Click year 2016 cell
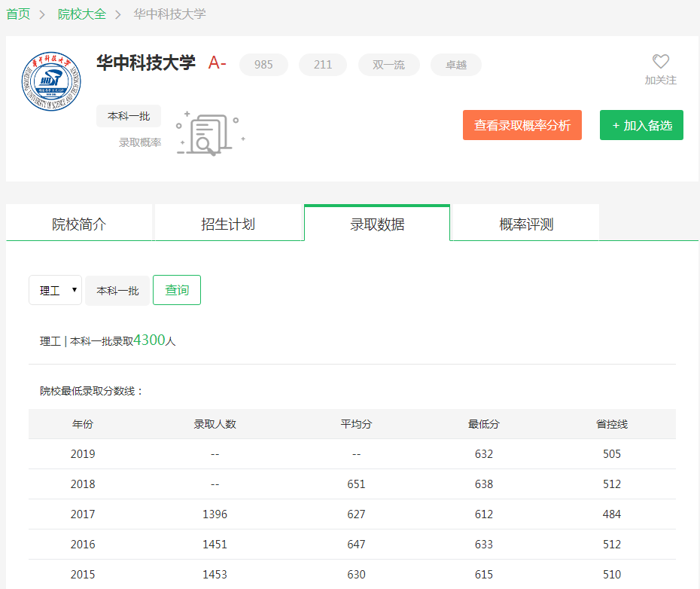Screen dimensions: 700x589 (83, 545)
